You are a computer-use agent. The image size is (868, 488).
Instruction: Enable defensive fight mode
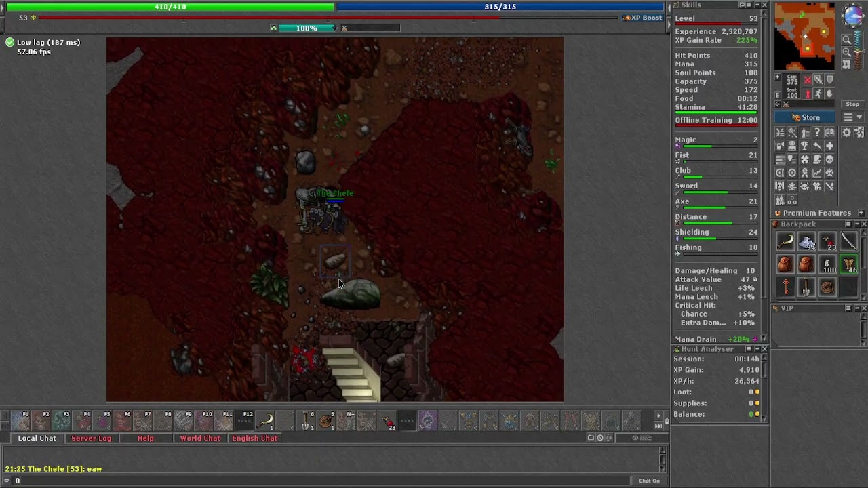point(829,79)
